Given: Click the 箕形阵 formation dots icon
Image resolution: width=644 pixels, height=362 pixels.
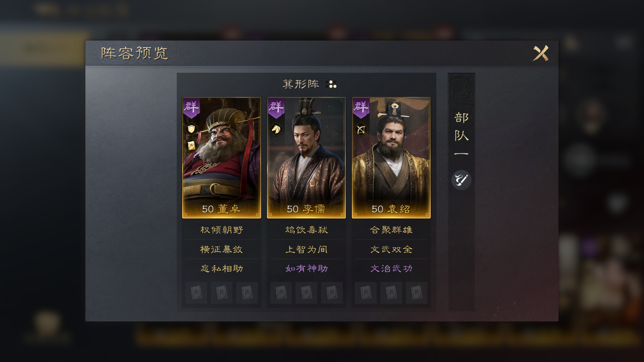Looking at the screenshot, I should pos(331,84).
